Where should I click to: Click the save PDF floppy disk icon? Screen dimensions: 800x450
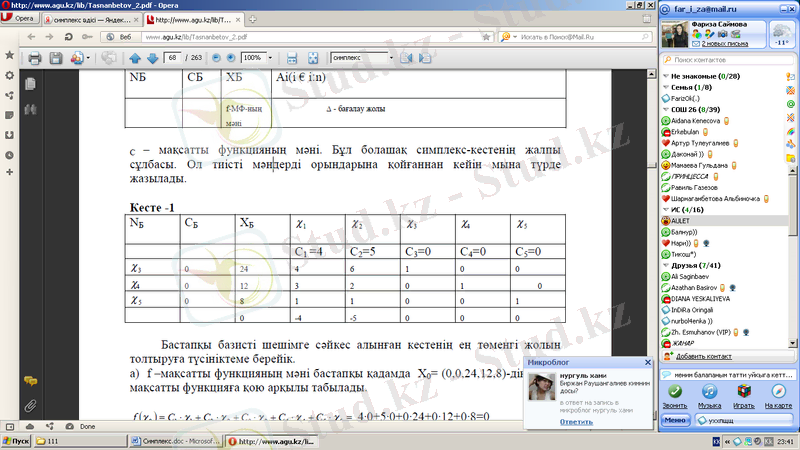pyautogui.click(x=57, y=58)
